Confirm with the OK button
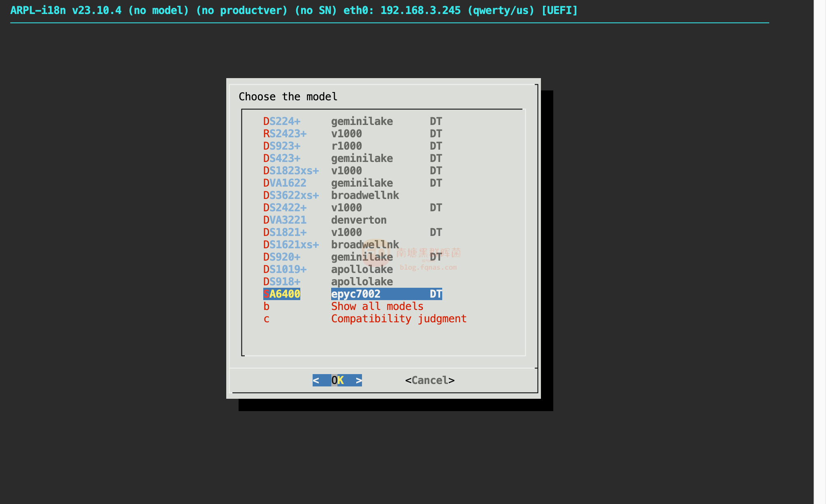The width and height of the screenshot is (826, 504). [x=337, y=380]
